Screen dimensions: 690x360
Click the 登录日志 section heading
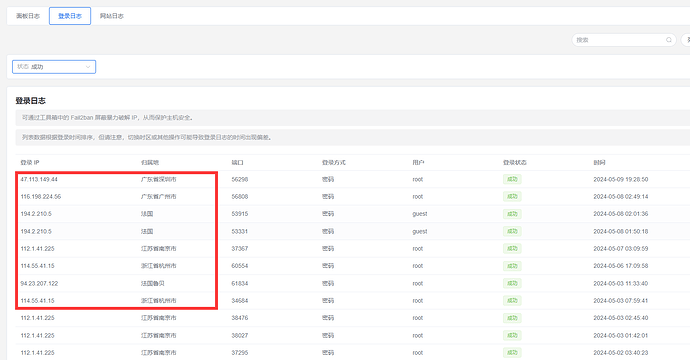point(30,101)
